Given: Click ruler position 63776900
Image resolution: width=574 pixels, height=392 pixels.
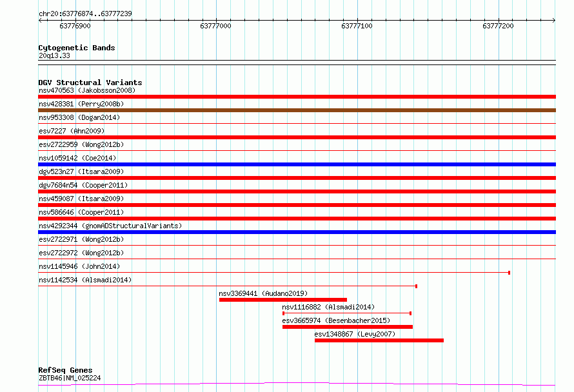Looking at the screenshot, I should click(x=75, y=26).
